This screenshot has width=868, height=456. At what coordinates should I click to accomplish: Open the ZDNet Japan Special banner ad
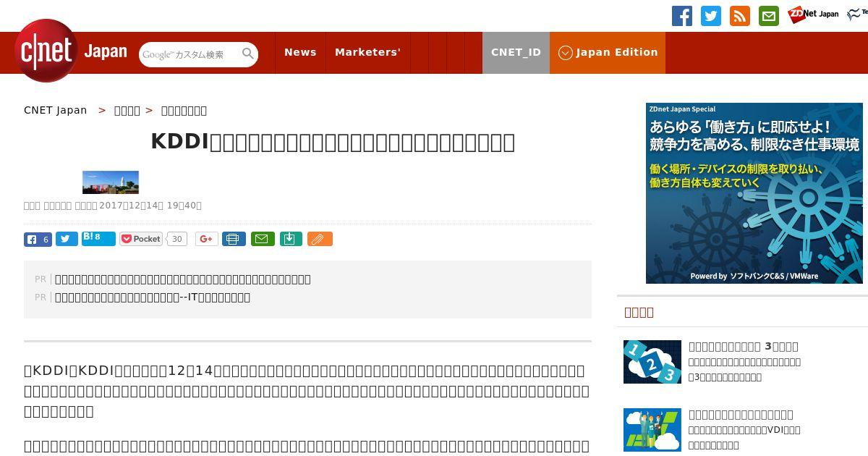pyautogui.click(x=754, y=193)
